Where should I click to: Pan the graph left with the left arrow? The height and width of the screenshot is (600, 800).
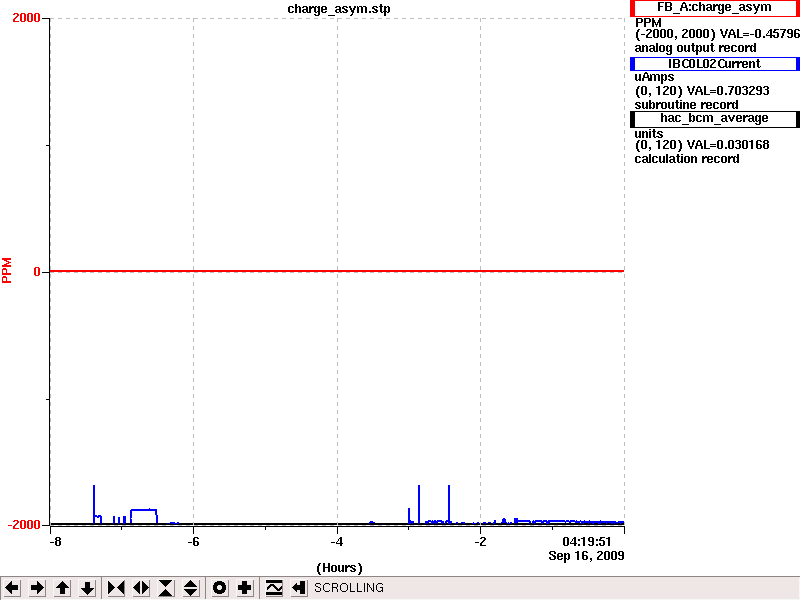tap(12, 588)
